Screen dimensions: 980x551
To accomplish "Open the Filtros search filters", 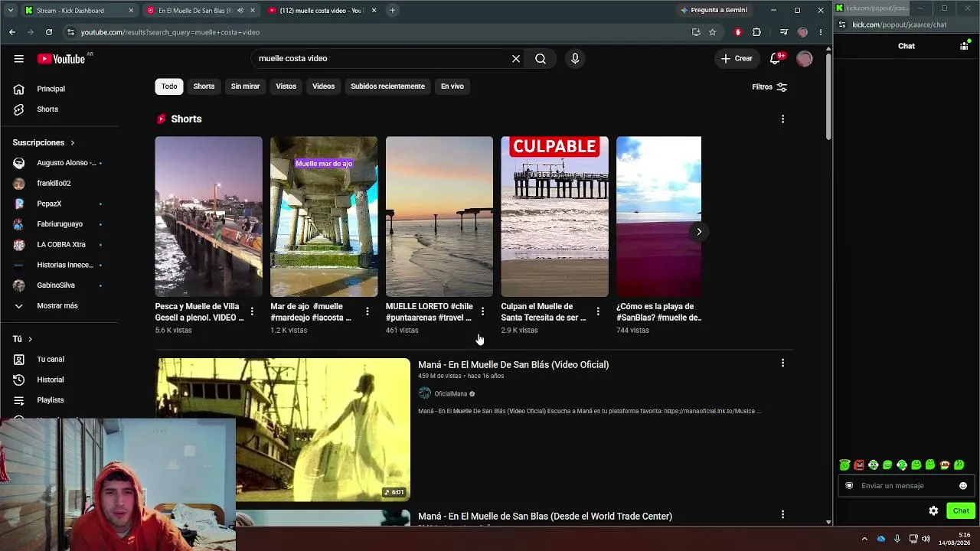I will click(x=769, y=87).
